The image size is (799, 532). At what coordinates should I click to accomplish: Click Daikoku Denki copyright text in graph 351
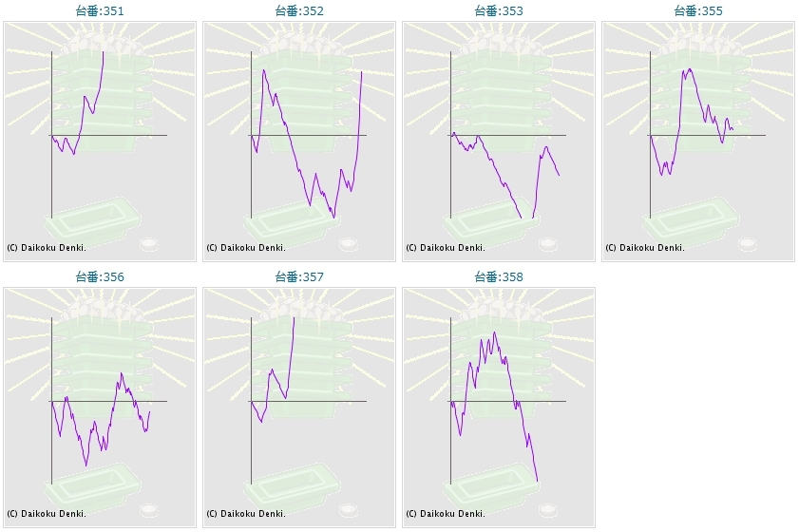pyautogui.click(x=47, y=248)
